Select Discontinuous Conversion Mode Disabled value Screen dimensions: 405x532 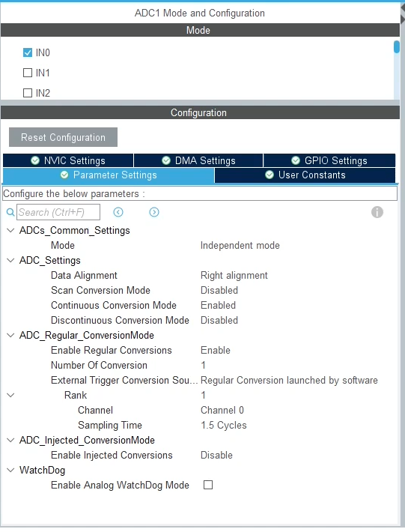(x=219, y=320)
